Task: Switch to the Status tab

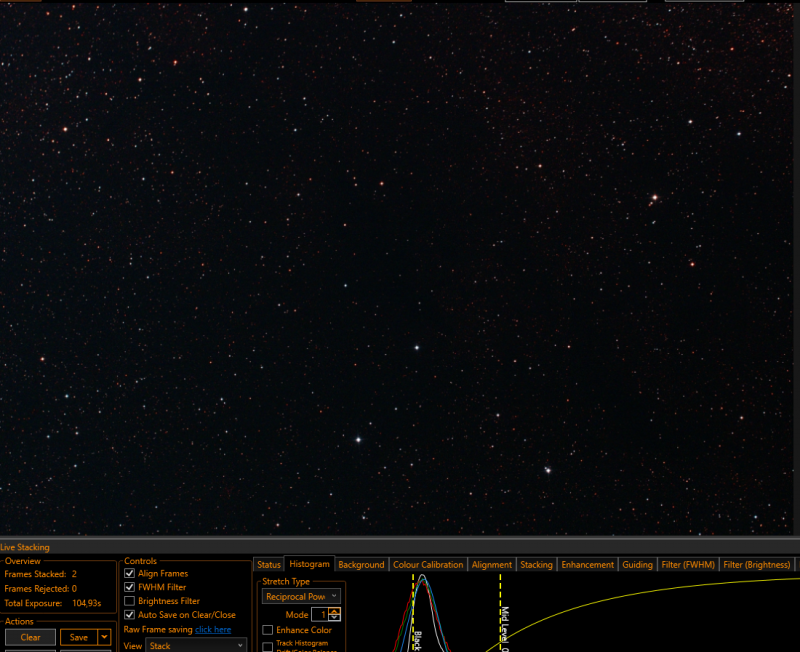Action: (x=269, y=565)
